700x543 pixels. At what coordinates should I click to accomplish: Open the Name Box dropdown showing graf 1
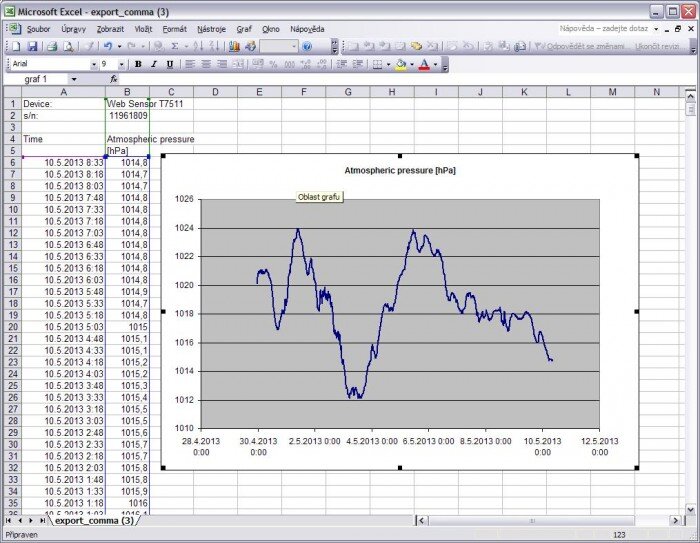tap(74, 79)
